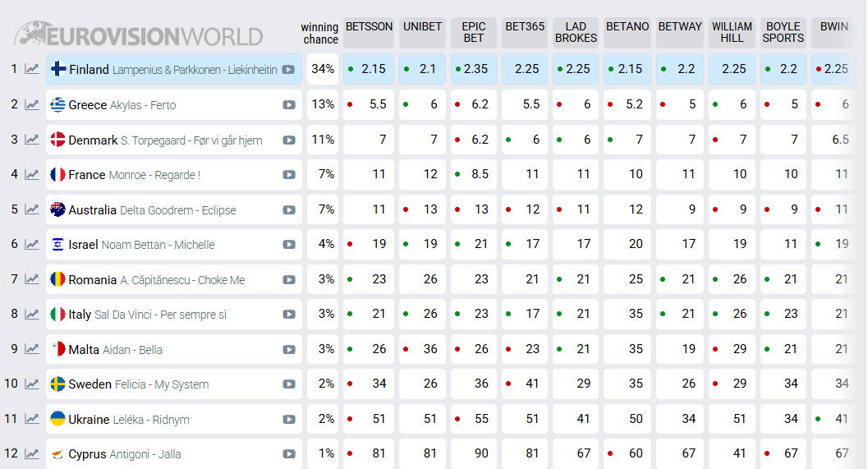Open the Bet365 bookmaker column header
868x469 pixels.
pos(524,32)
